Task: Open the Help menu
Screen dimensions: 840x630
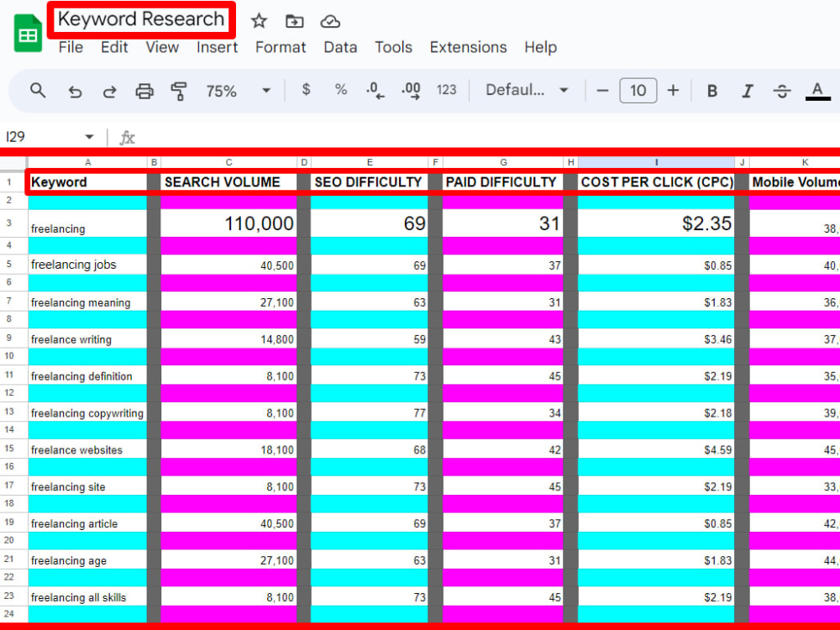Action: [540, 47]
